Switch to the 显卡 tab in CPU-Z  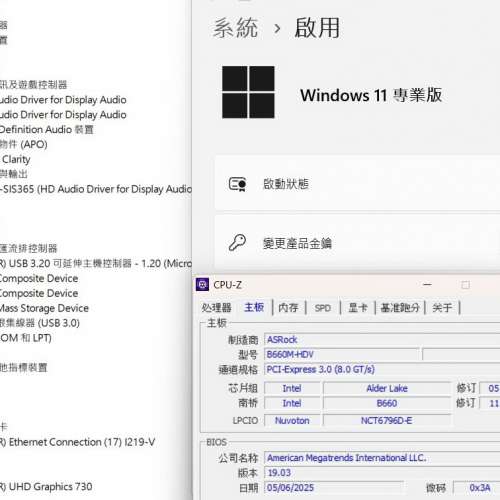(x=358, y=307)
